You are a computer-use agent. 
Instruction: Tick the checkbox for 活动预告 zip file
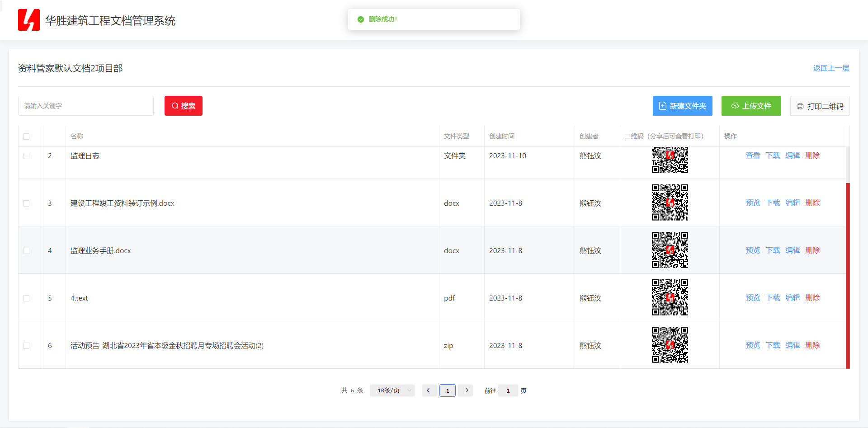(x=26, y=346)
